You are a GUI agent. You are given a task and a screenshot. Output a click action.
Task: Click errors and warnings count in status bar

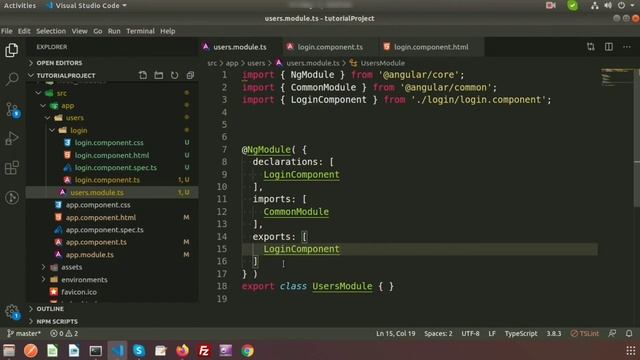64,333
